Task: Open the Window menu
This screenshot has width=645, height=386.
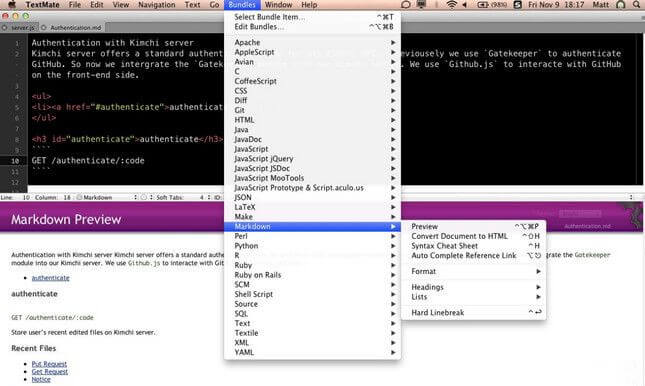Action: [x=278, y=5]
